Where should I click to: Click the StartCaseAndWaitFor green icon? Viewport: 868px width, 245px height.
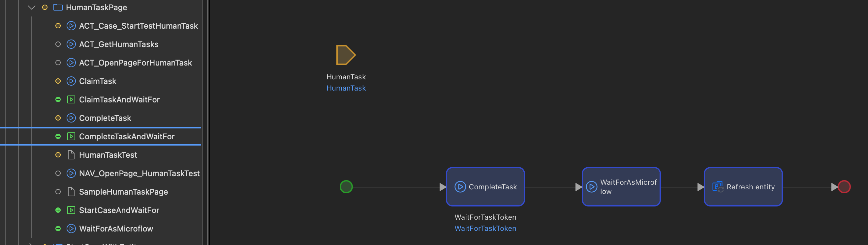[x=71, y=210]
